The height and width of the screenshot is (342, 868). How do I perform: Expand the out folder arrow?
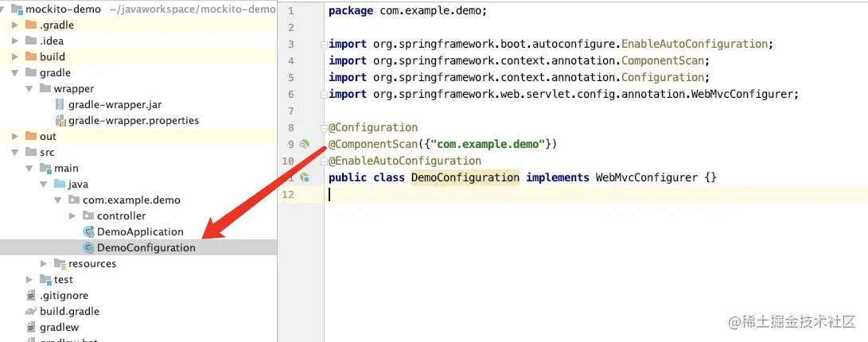click(15, 137)
